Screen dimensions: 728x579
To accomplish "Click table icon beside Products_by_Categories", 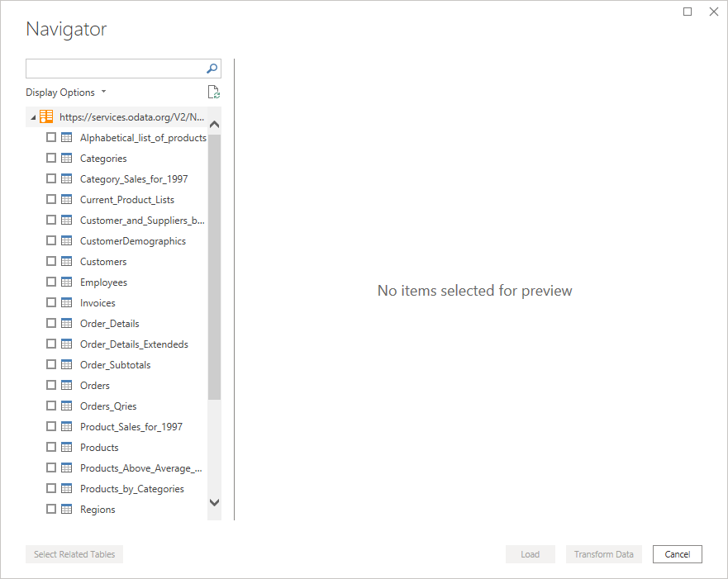I will pos(67,488).
